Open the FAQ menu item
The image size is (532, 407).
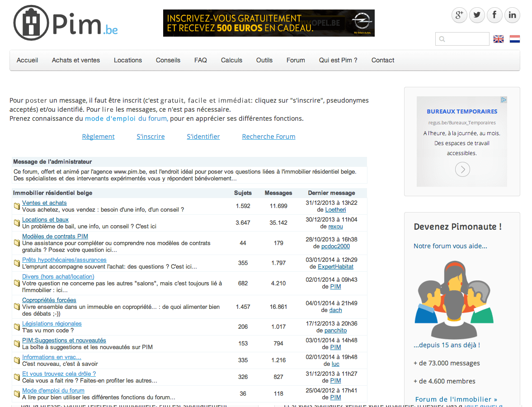click(x=201, y=60)
